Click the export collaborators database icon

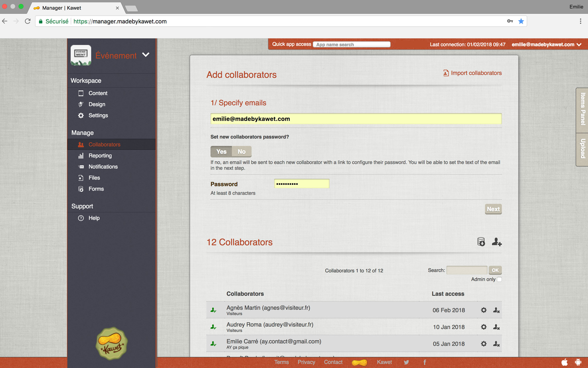[x=481, y=242]
